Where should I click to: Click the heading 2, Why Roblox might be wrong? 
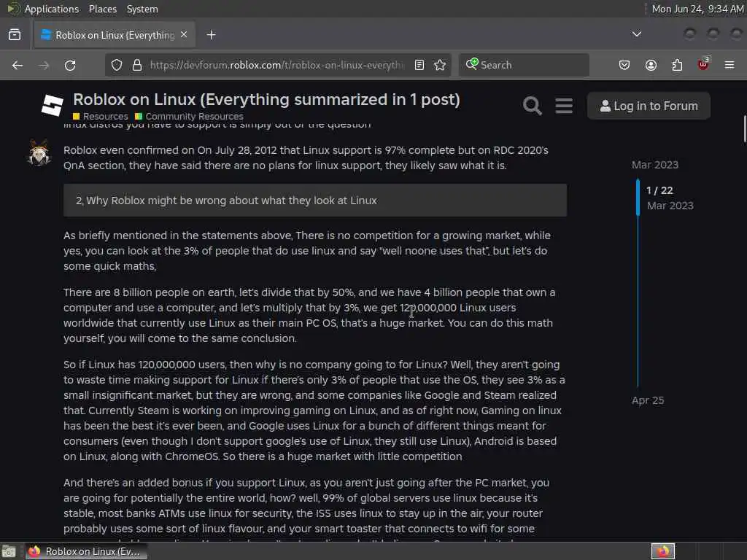[x=226, y=201]
